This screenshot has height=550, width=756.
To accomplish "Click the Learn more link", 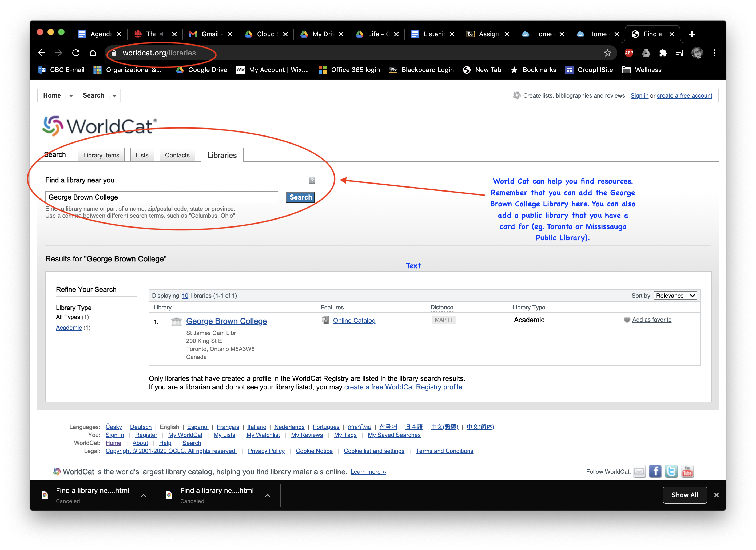I will 368,472.
